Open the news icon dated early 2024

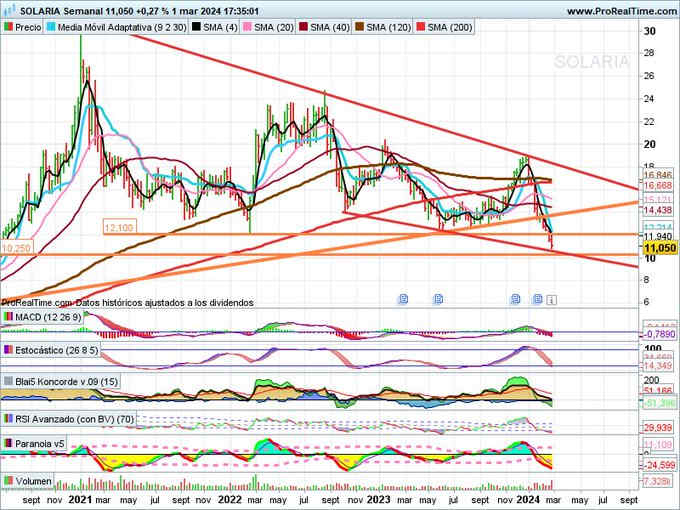[x=538, y=299]
